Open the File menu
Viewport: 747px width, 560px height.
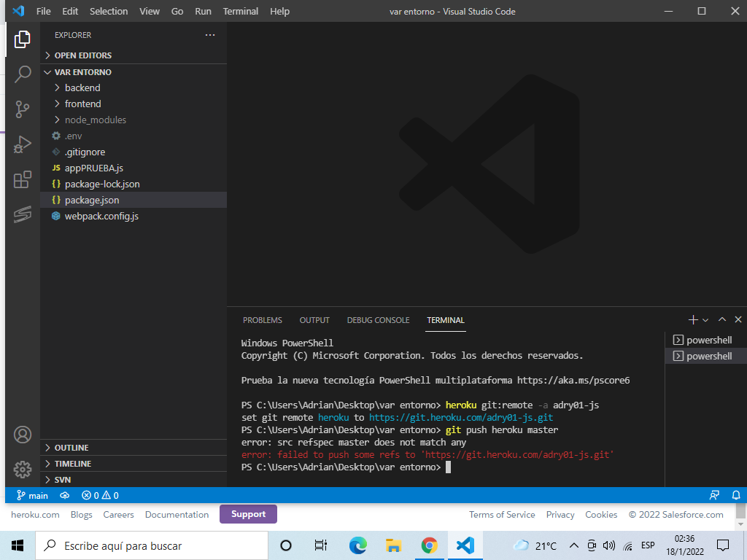(43, 11)
